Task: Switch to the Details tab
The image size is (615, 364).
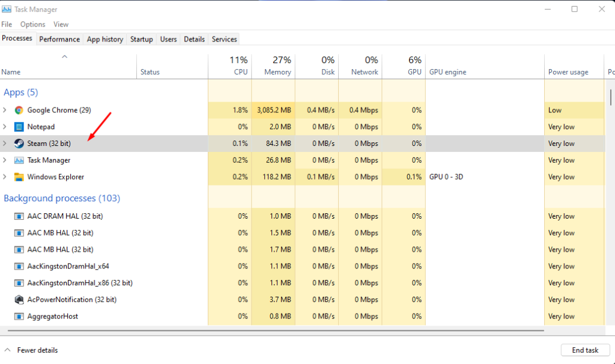Action: tap(194, 39)
